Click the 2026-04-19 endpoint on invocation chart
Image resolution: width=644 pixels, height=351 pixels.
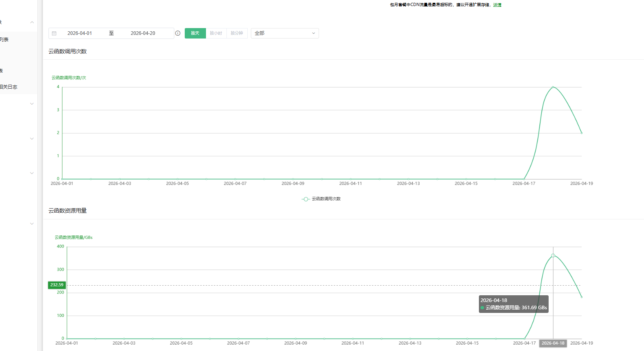click(x=581, y=133)
